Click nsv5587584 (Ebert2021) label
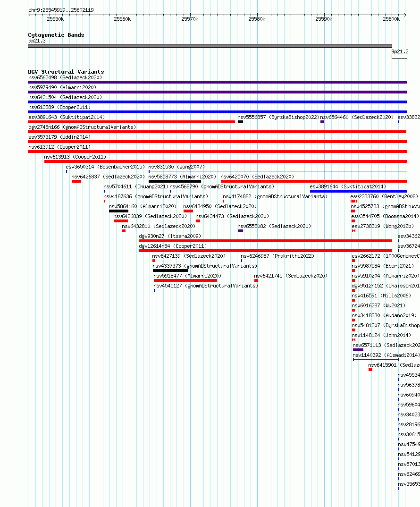The width and height of the screenshot is (420, 507). (x=383, y=266)
